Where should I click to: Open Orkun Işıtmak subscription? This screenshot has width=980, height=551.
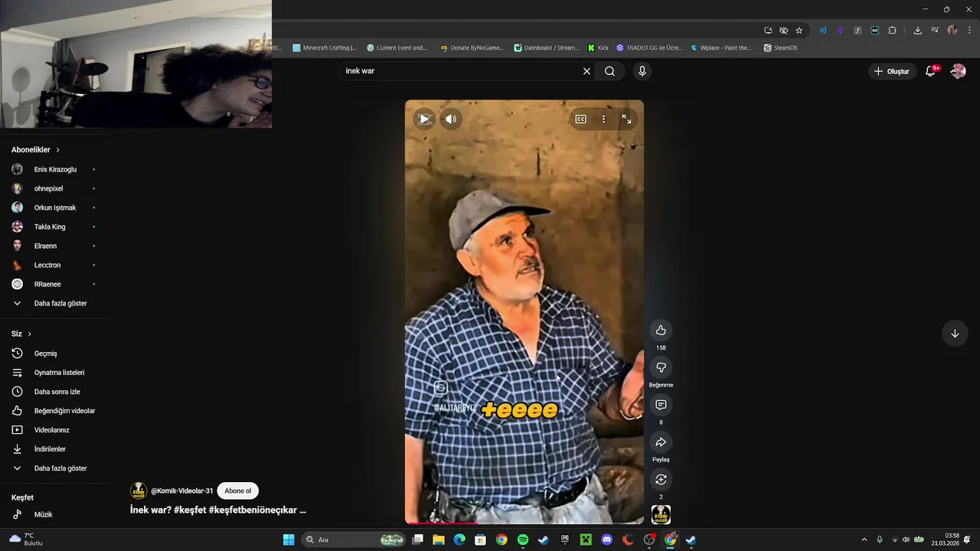tap(55, 207)
